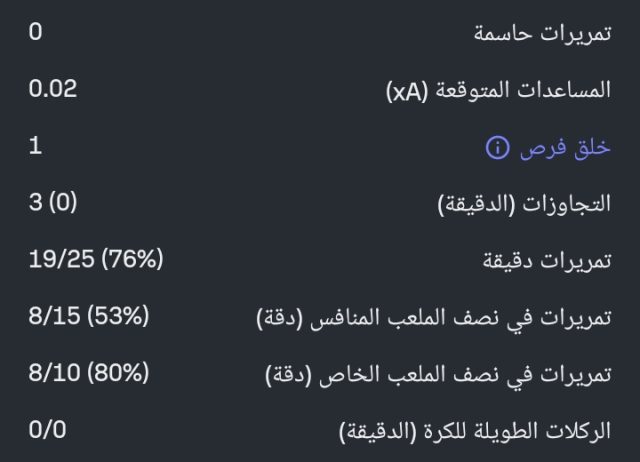Click the value 1 for خلق فرص

point(35,146)
